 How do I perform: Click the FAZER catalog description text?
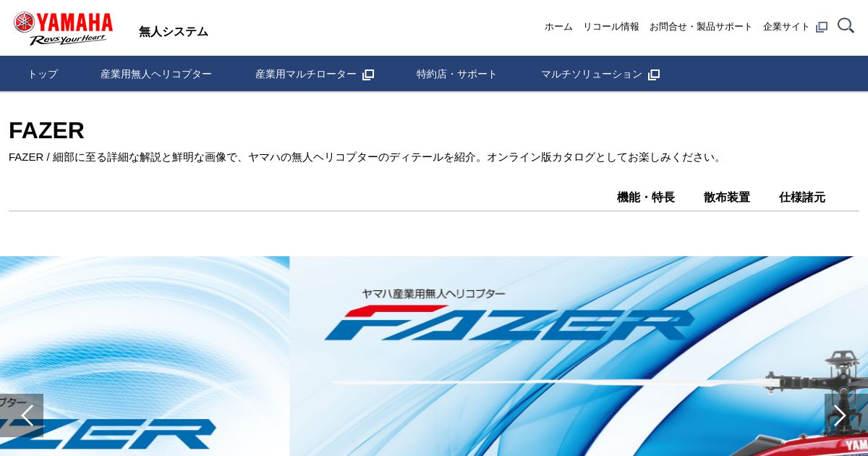[366, 157]
